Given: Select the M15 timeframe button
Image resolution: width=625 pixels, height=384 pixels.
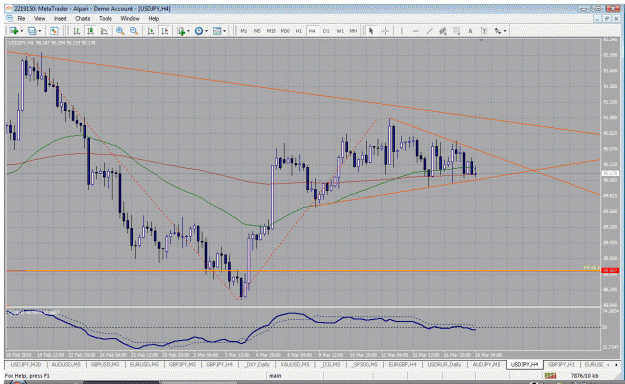Looking at the screenshot, I should pos(271,31).
